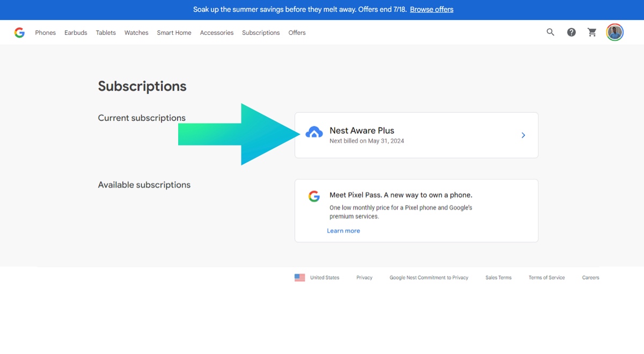Open the Earbuds menu
The height and width of the screenshot is (354, 644).
(76, 33)
